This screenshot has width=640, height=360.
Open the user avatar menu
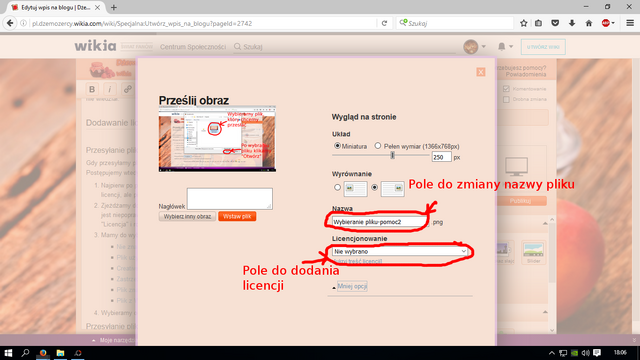pos(474,47)
